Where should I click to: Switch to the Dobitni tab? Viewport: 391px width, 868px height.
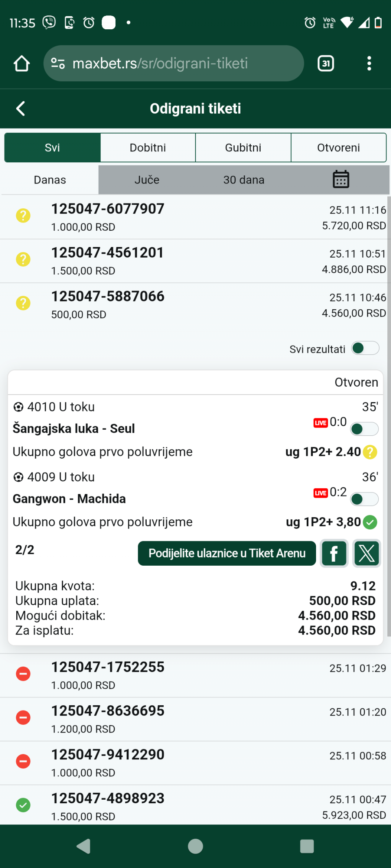(148, 148)
